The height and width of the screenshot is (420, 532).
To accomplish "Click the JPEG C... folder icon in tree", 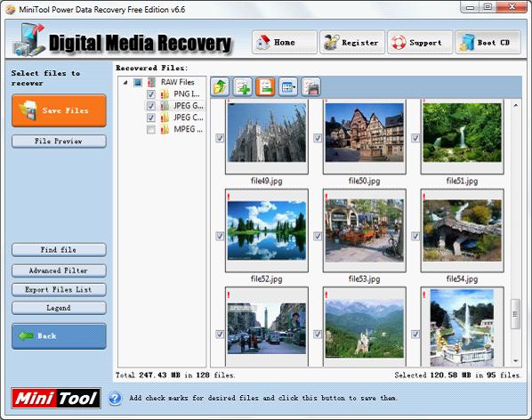I will (x=165, y=117).
